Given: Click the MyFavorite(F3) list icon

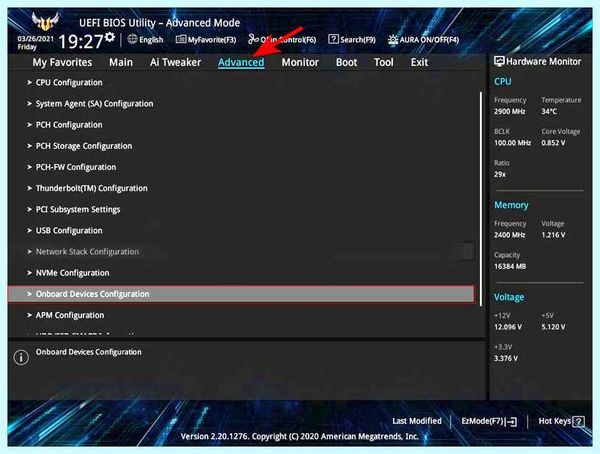Looking at the screenshot, I should tap(181, 39).
